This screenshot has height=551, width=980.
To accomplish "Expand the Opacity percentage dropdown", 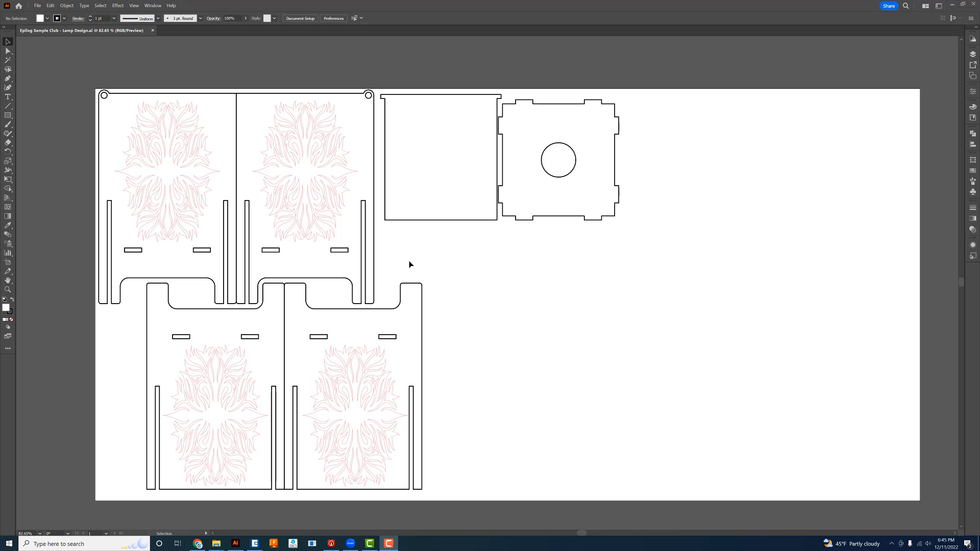I will pos(244,18).
